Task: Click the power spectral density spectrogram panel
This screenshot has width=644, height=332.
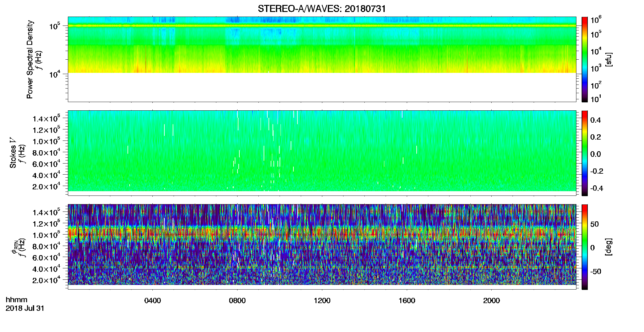Action: click(x=322, y=59)
